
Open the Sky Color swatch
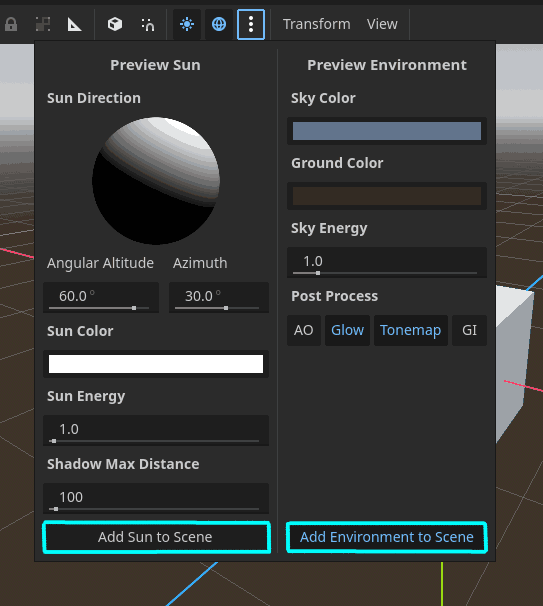pos(387,131)
